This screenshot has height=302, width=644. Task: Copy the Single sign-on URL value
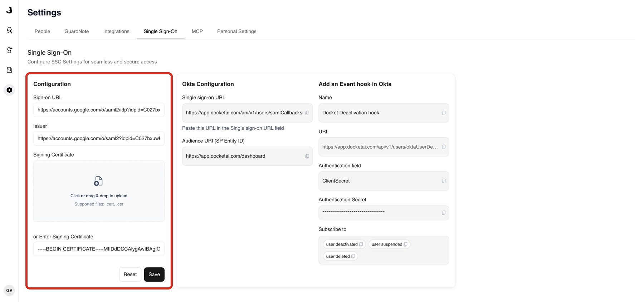[x=307, y=113]
